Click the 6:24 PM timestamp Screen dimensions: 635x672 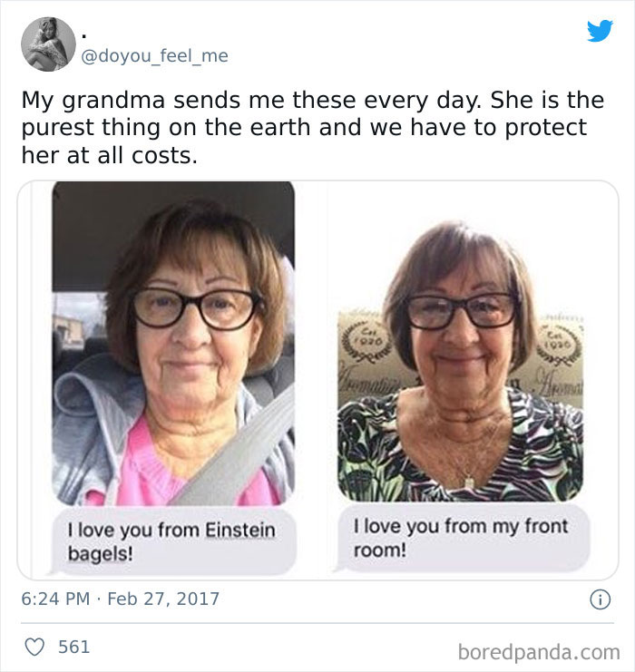54,599
